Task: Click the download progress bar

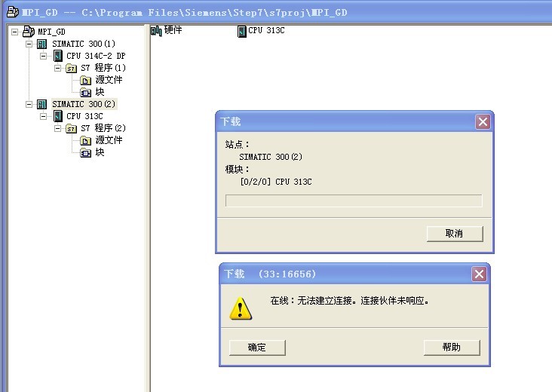Action: point(353,201)
